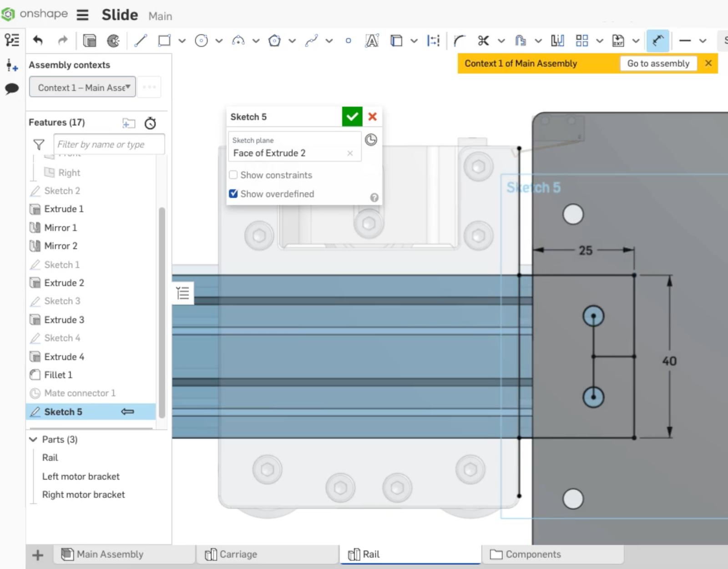Select the Sketch text tool
This screenshot has height=569, width=728.
(372, 41)
